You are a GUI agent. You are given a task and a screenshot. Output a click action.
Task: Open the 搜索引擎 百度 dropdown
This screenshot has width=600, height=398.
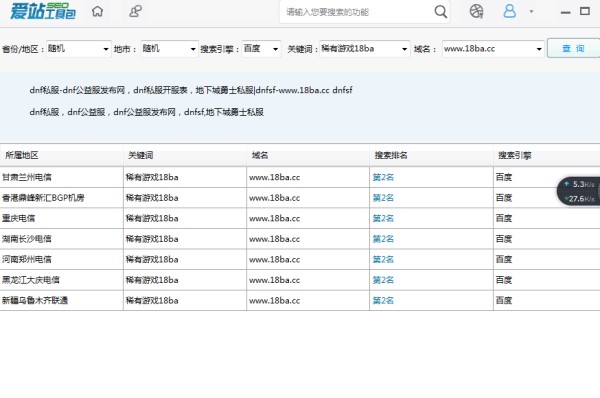pos(261,49)
